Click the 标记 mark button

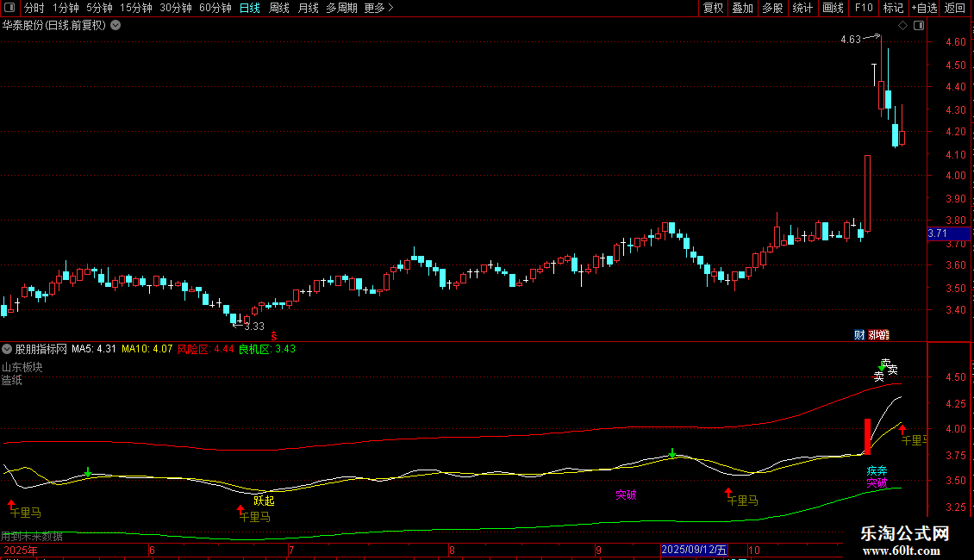click(893, 8)
